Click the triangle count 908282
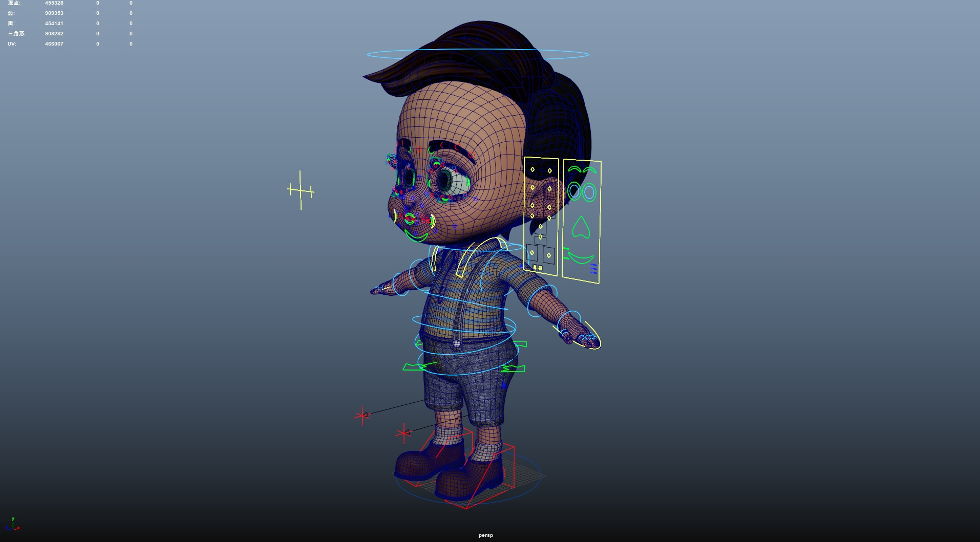 54,34
